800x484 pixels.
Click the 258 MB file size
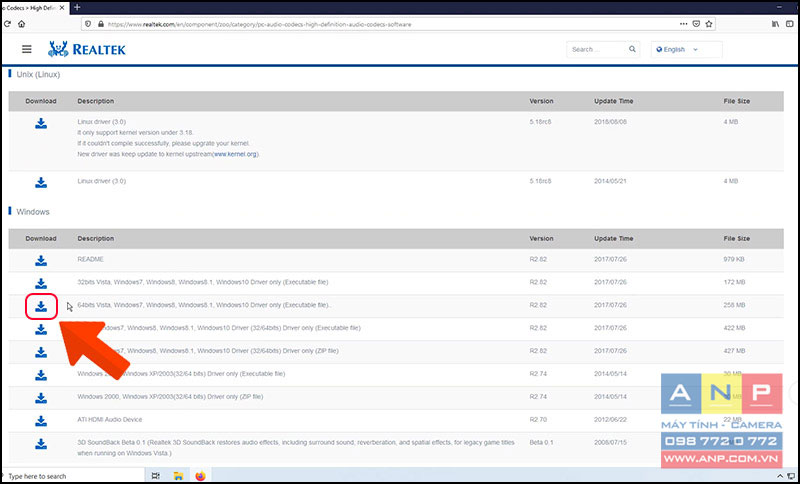[734, 305]
